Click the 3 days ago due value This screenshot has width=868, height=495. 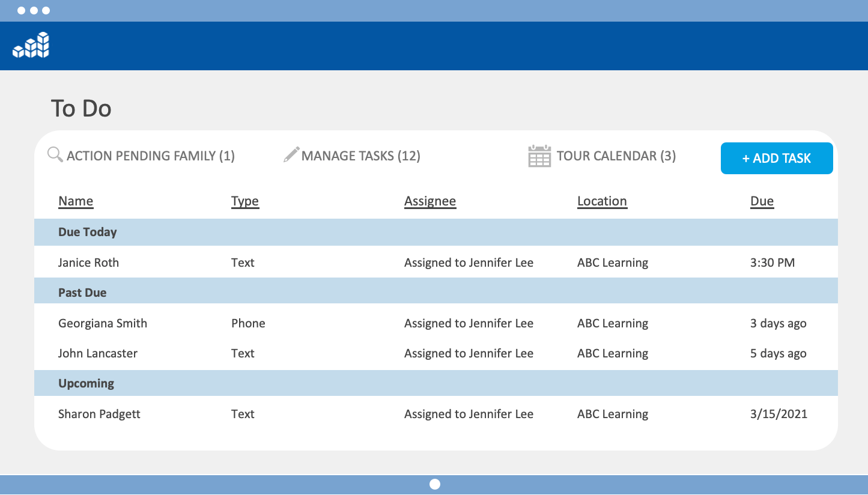778,323
